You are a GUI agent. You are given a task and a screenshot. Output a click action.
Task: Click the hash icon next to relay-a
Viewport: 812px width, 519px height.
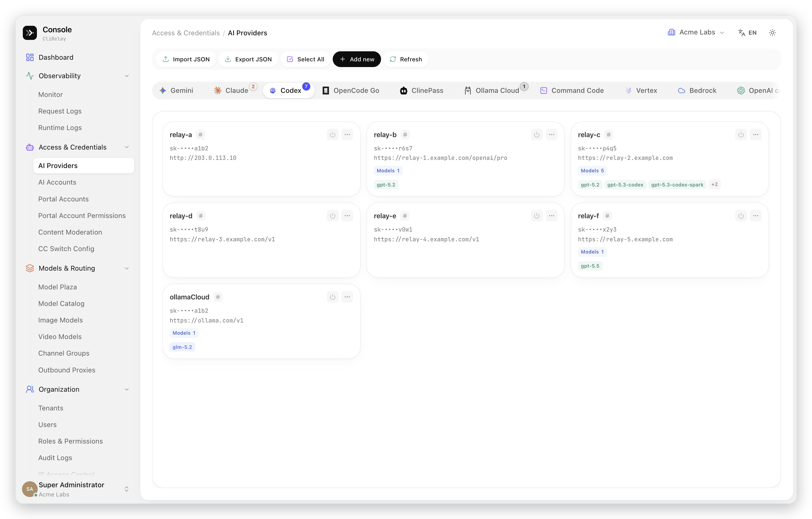(x=201, y=135)
